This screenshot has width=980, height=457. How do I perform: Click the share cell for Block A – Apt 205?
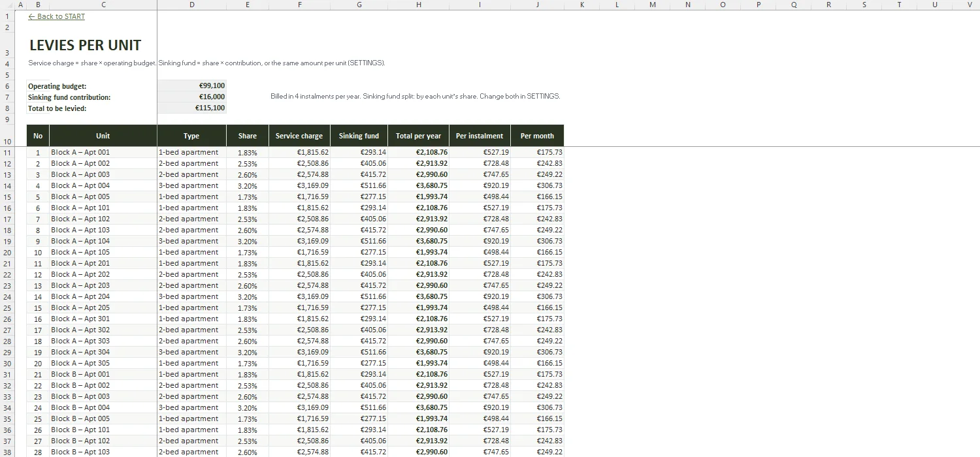[x=248, y=307]
